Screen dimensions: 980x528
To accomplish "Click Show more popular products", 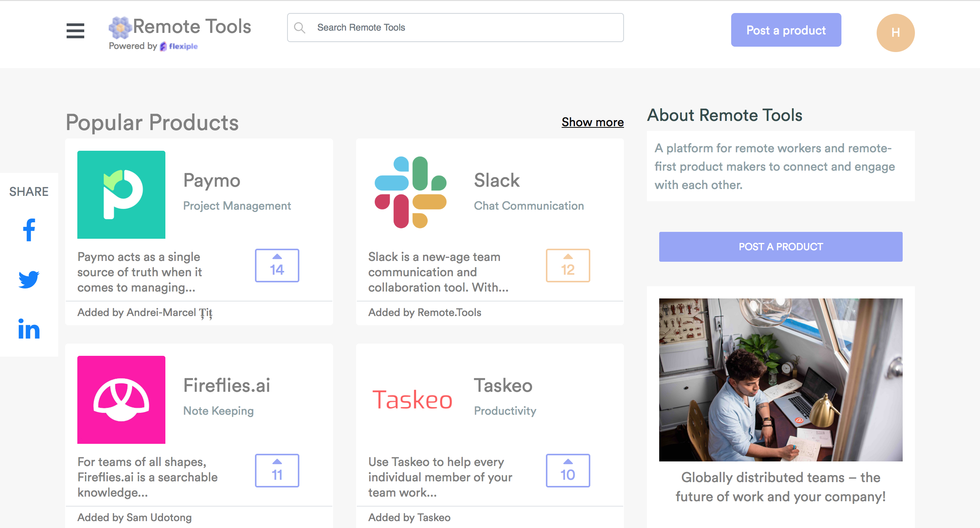I will 592,122.
